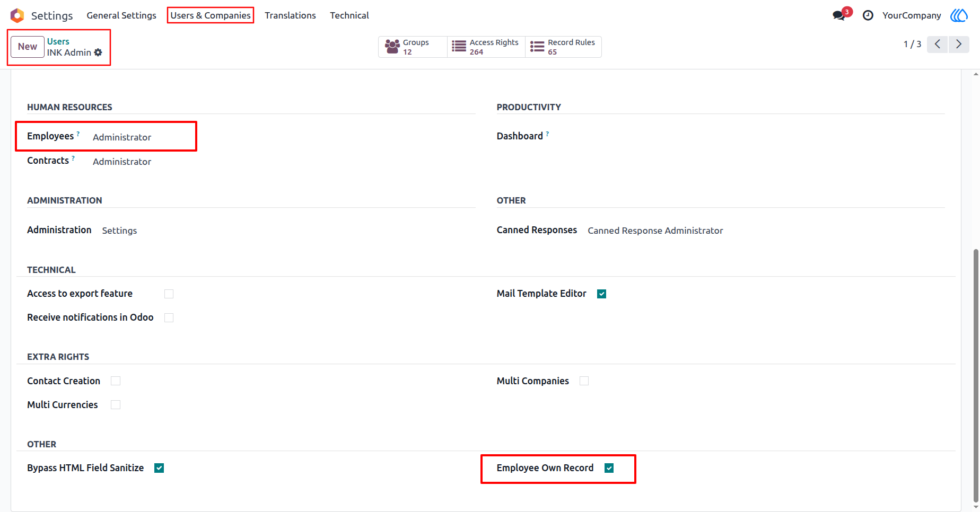Toggle Employee Own Record checkbox
980x512 pixels.
(609, 468)
